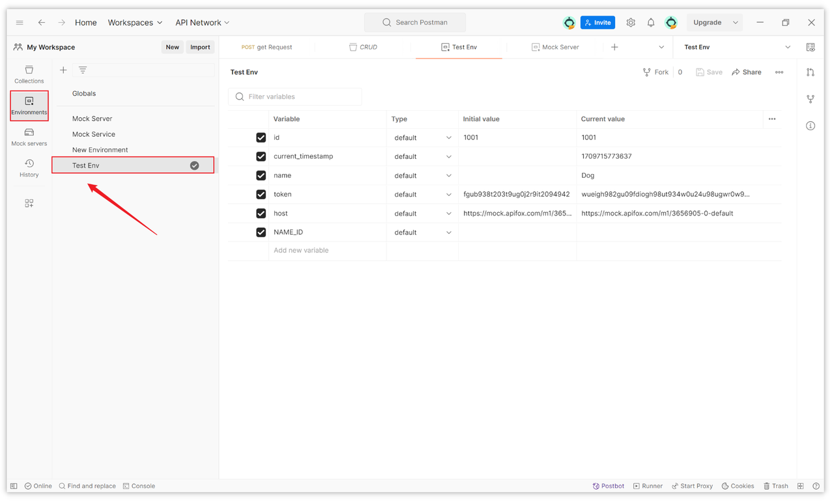Viewport: 834px width, 504px height.
Task: Switch to the POST get Request tab
Action: tap(267, 47)
